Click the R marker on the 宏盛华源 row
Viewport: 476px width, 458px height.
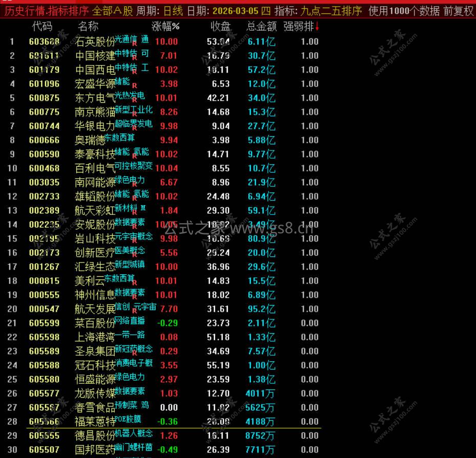135,86
